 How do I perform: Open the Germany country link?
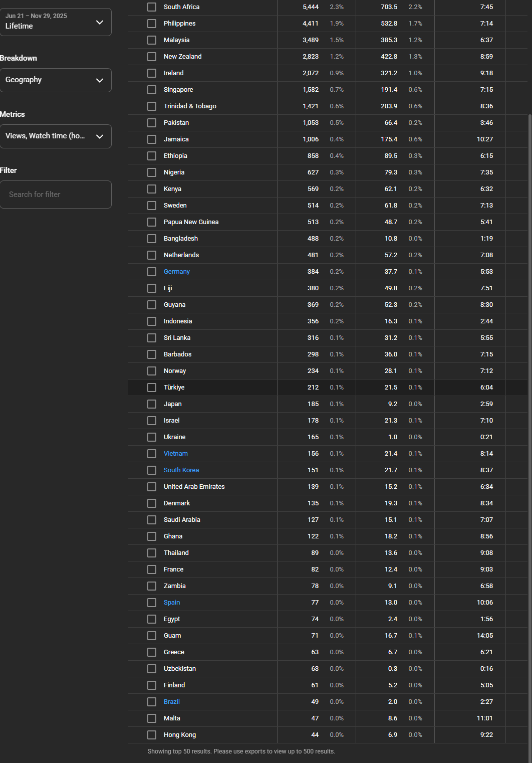click(x=176, y=272)
